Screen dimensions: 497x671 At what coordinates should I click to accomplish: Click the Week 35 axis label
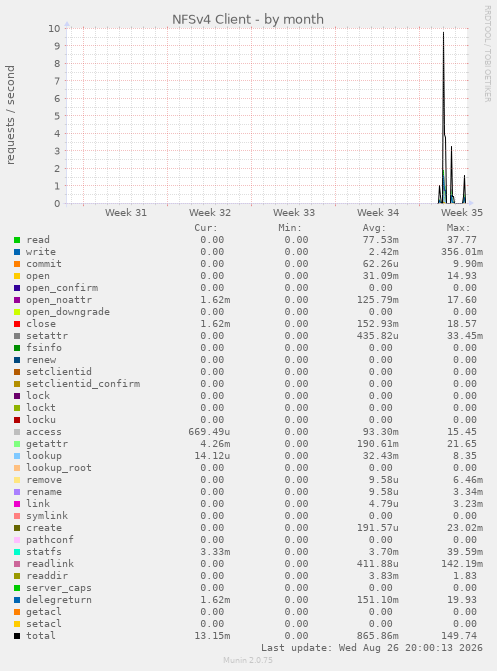pos(462,212)
